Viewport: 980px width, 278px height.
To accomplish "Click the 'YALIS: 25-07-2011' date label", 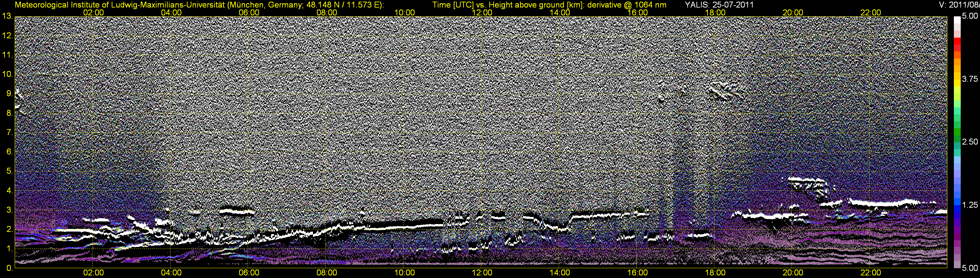I will point(719,5).
